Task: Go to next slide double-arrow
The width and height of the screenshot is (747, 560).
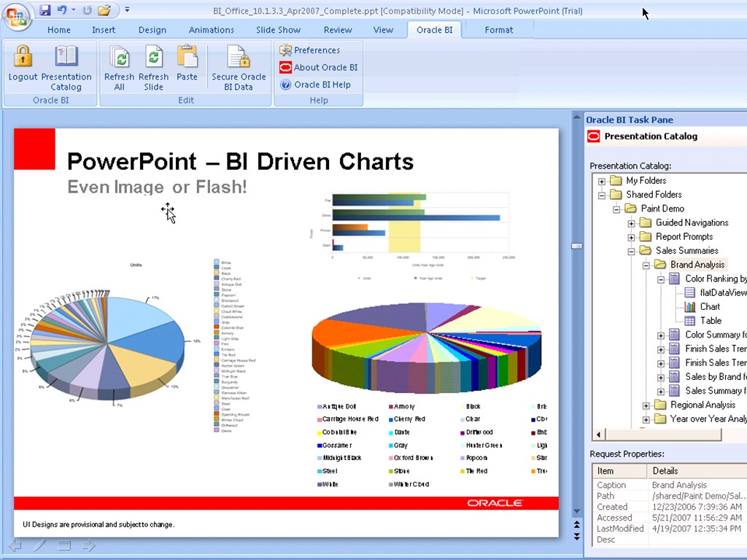Action: (576, 536)
